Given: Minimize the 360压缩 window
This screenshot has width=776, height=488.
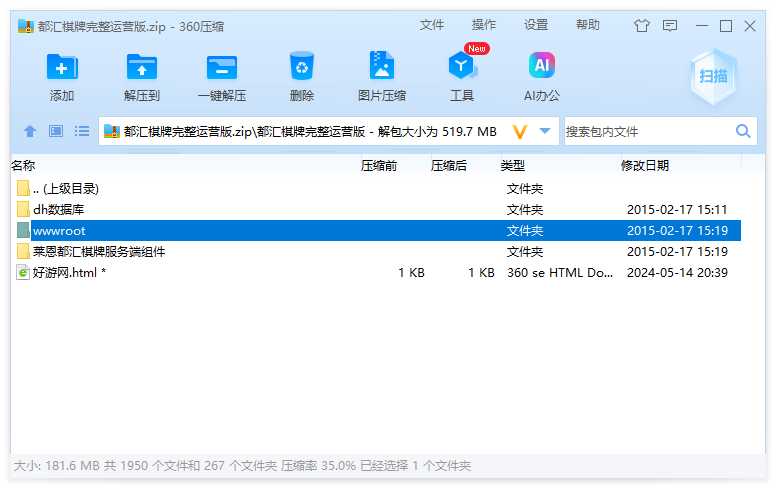Looking at the screenshot, I should 702,26.
